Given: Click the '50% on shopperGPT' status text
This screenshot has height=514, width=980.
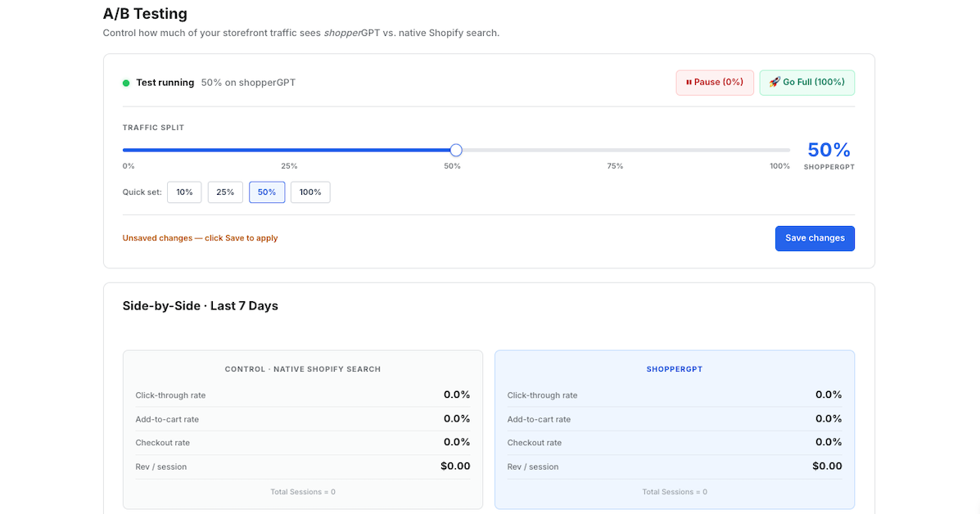Looking at the screenshot, I should pos(248,83).
